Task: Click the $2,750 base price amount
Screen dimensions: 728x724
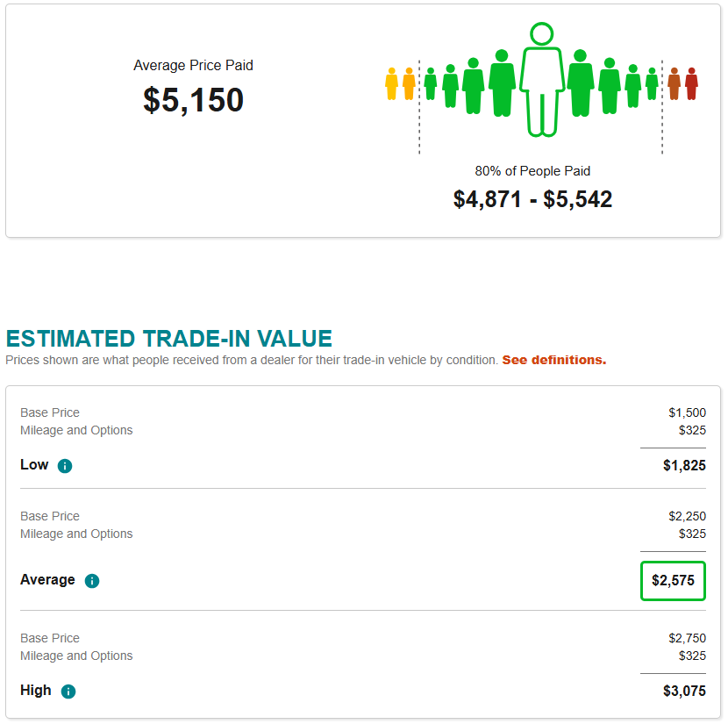Action: (687, 638)
